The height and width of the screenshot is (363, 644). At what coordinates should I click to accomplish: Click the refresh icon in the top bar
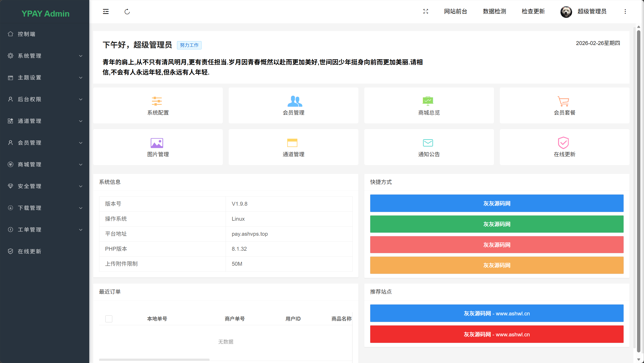click(x=127, y=11)
